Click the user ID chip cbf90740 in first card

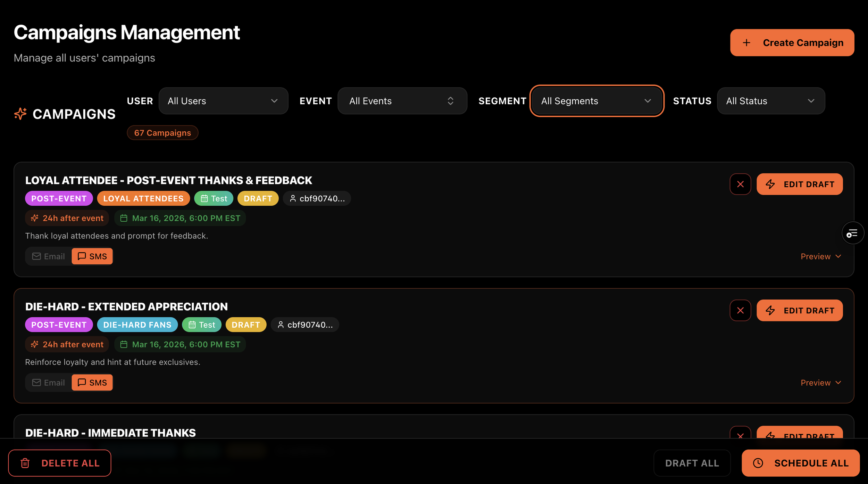click(x=317, y=198)
